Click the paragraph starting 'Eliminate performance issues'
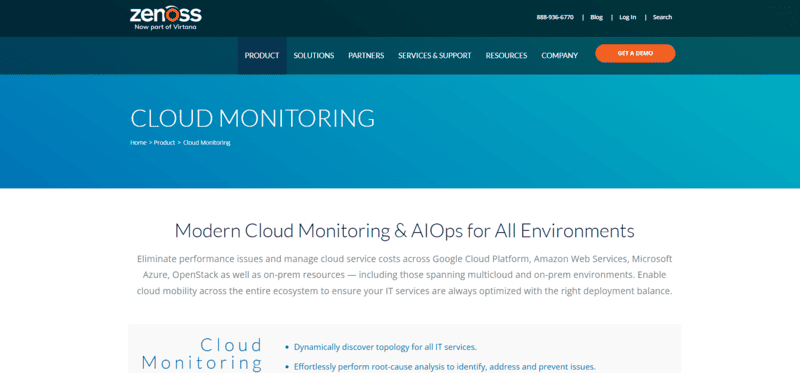 coord(405,275)
